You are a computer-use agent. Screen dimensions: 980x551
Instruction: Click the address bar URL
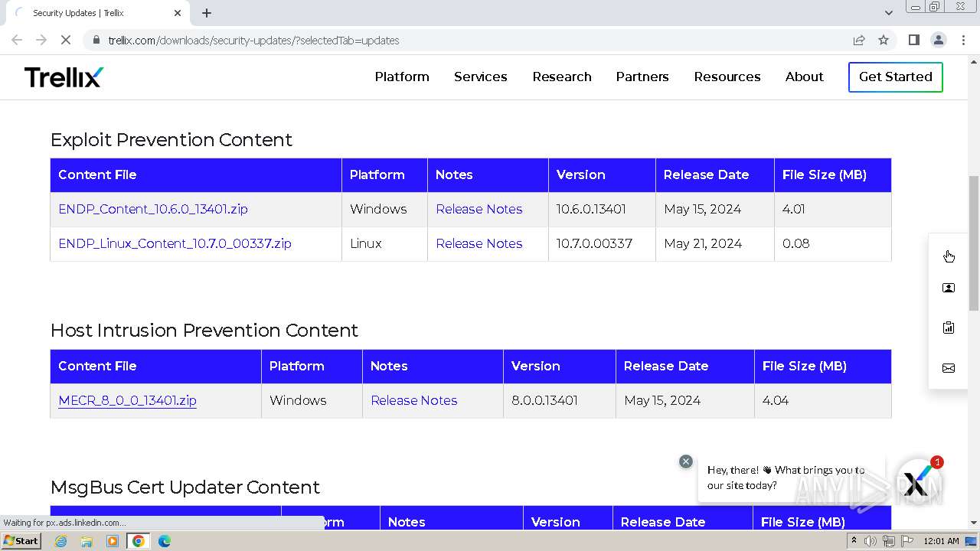pos(253,41)
